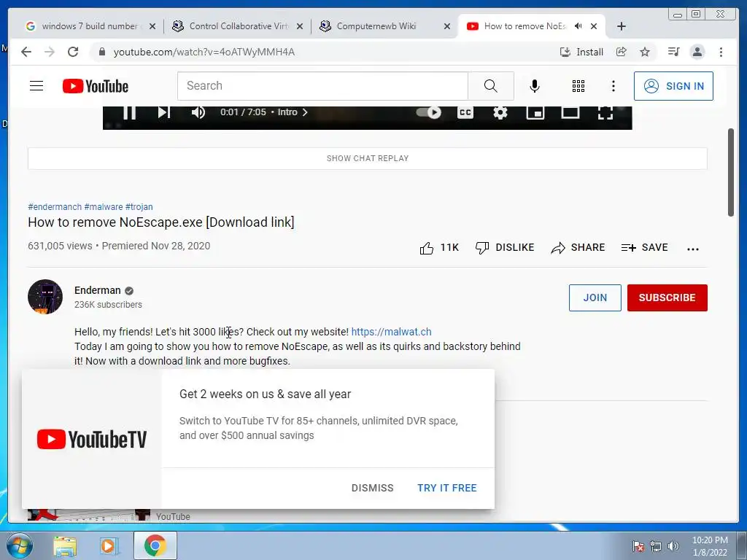Click the #malware hashtag

point(104,206)
